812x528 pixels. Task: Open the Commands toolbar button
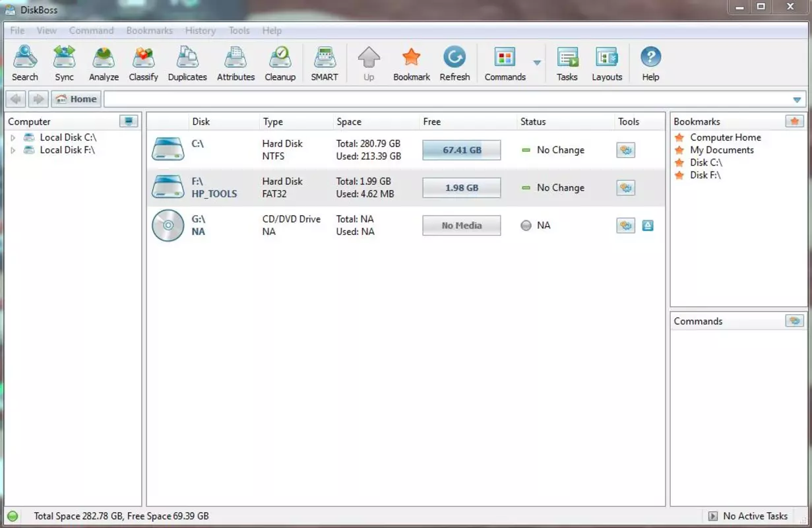(x=505, y=63)
